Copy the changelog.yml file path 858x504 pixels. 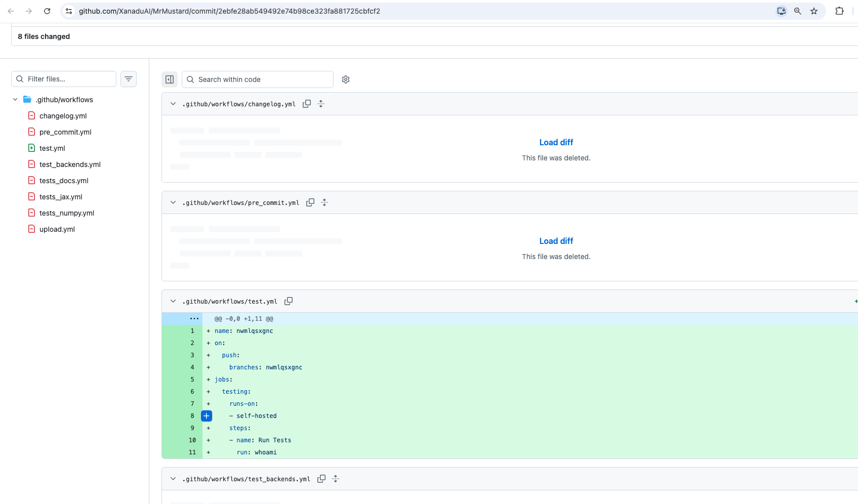coord(307,104)
